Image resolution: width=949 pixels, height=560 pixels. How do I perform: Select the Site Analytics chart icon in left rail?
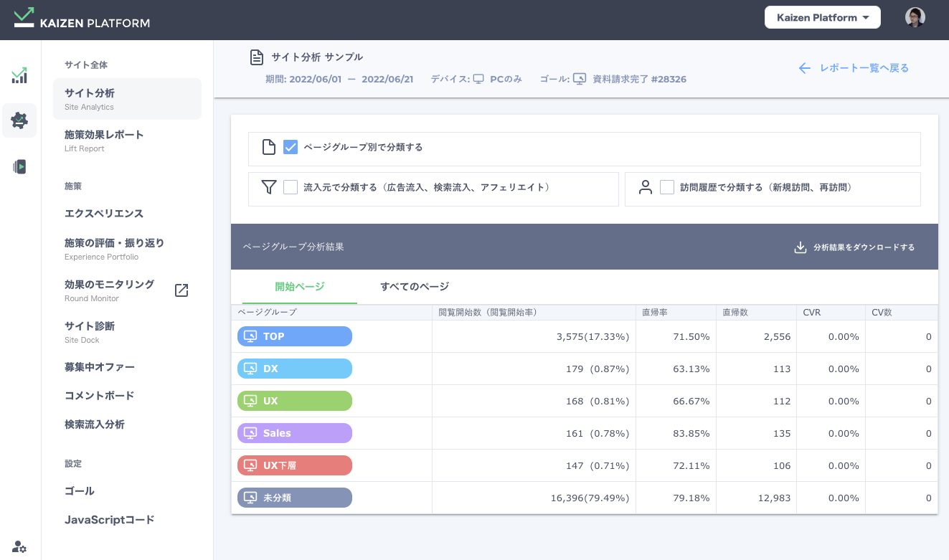[19, 75]
